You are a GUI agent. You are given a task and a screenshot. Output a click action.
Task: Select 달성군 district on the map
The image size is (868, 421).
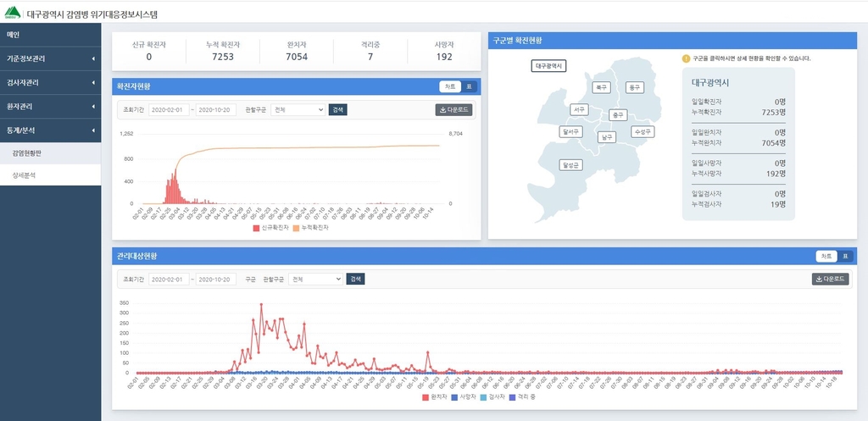coord(570,165)
